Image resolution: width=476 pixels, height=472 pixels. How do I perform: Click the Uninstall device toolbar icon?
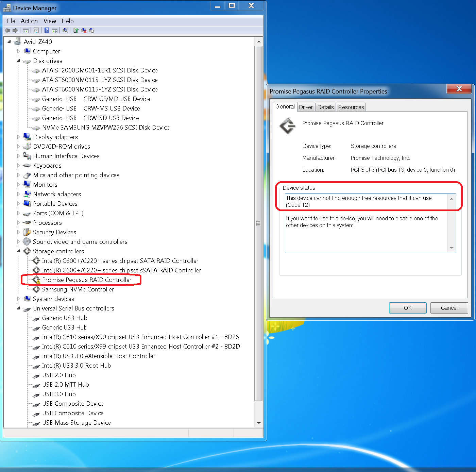pos(84,30)
